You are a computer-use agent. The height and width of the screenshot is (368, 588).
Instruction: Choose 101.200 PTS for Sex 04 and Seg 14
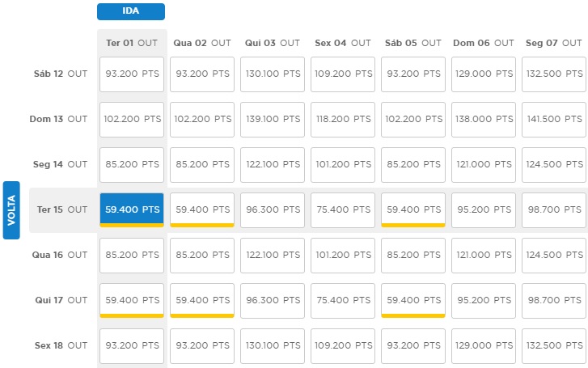343,164
